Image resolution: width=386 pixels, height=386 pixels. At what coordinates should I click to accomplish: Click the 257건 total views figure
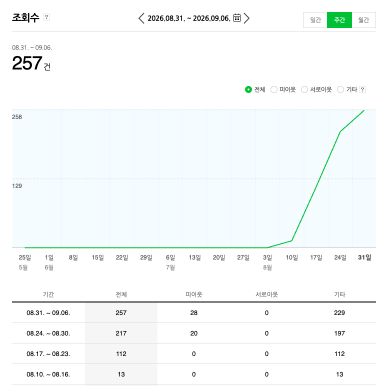tap(31, 63)
